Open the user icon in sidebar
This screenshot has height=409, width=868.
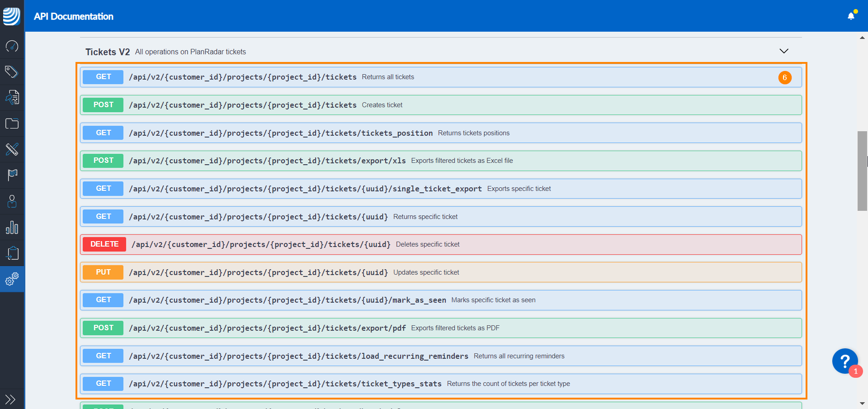[x=12, y=201]
